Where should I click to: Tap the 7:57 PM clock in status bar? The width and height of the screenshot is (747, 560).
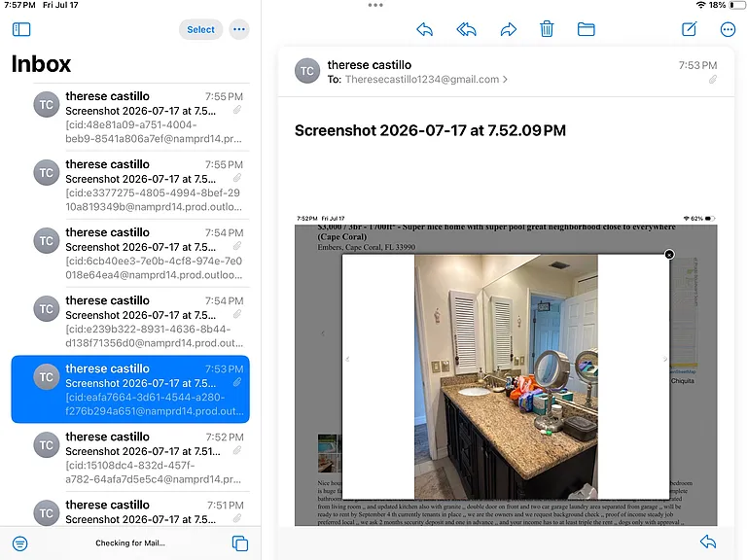pos(19,5)
